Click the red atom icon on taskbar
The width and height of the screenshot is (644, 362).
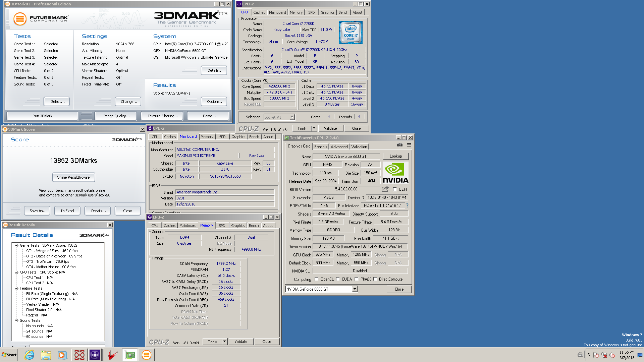coord(79,355)
